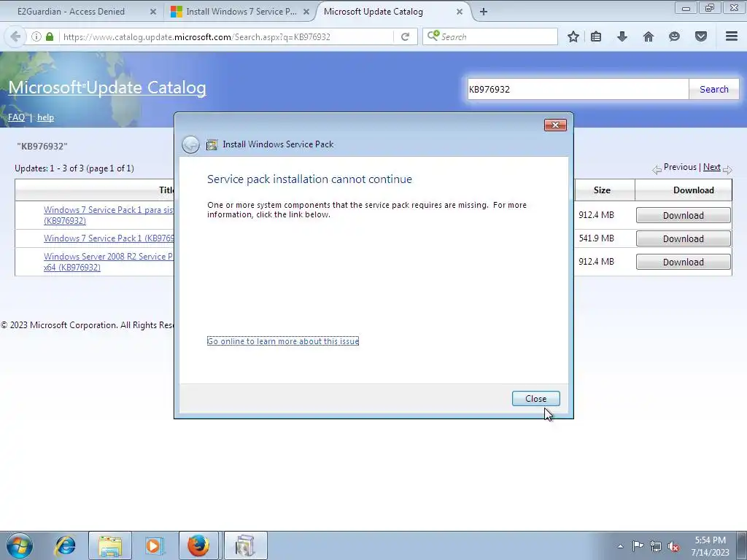Image resolution: width=747 pixels, height=560 pixels.
Task: Open the Firefox hamburger menu
Action: [732, 36]
